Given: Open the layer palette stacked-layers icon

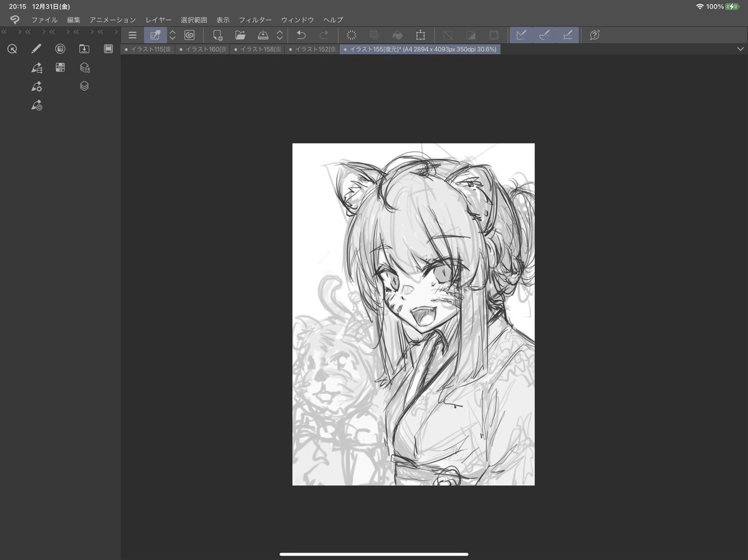Looking at the screenshot, I should coord(84,86).
